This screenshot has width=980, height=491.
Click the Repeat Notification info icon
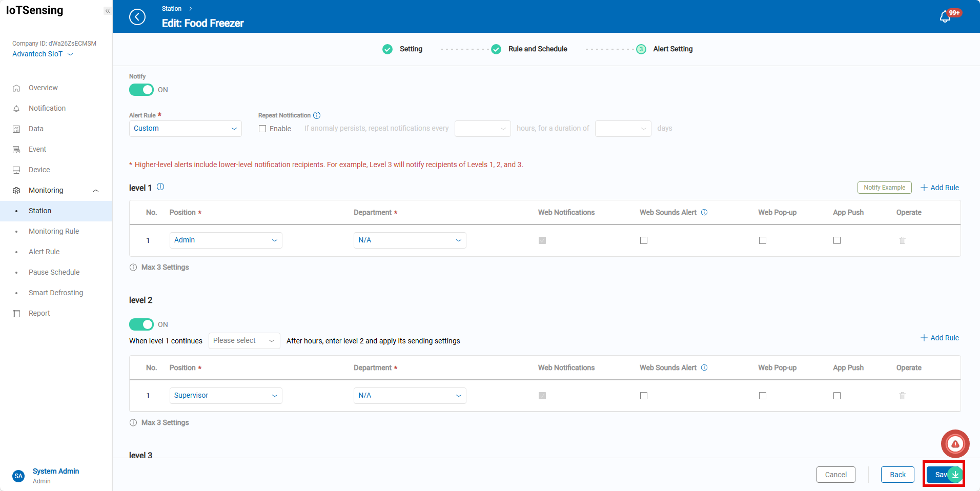click(317, 115)
